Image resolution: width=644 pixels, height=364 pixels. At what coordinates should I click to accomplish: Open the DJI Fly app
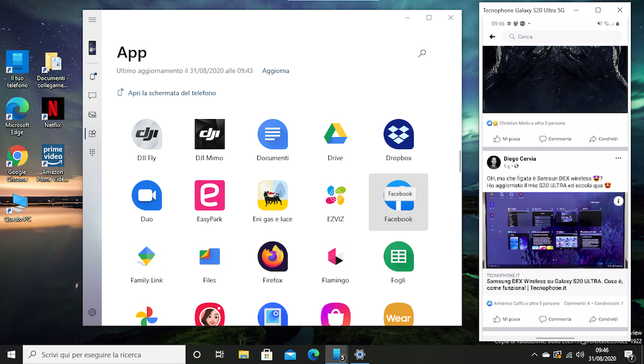coord(147,134)
